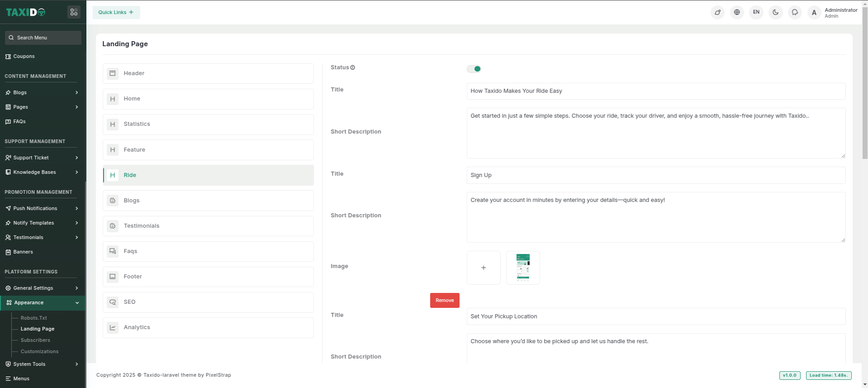
Task: Click the dark mode moon icon
Action: pos(775,12)
